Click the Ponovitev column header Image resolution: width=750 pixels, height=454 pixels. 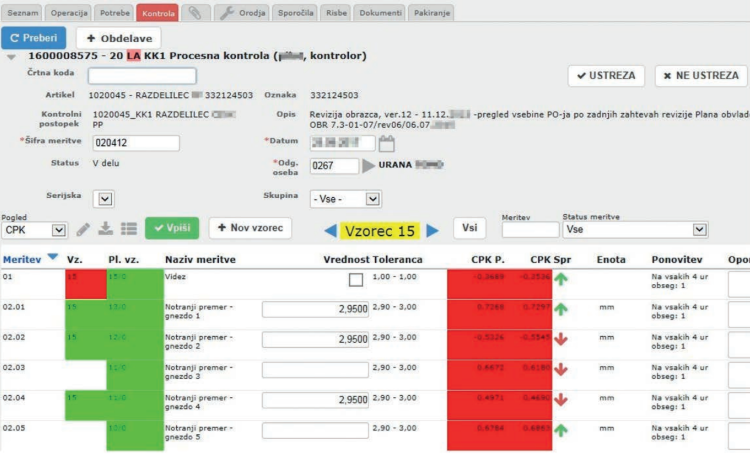pyautogui.click(x=677, y=260)
